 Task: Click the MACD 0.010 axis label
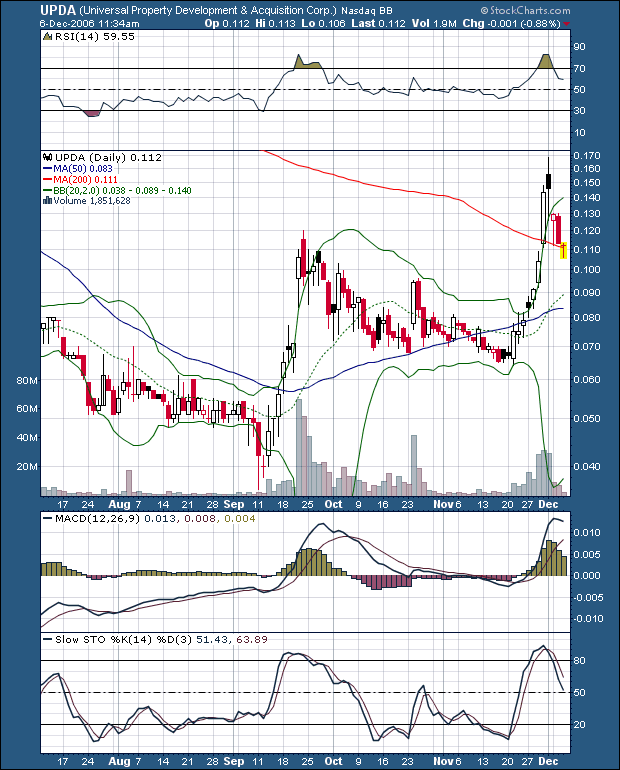587,533
